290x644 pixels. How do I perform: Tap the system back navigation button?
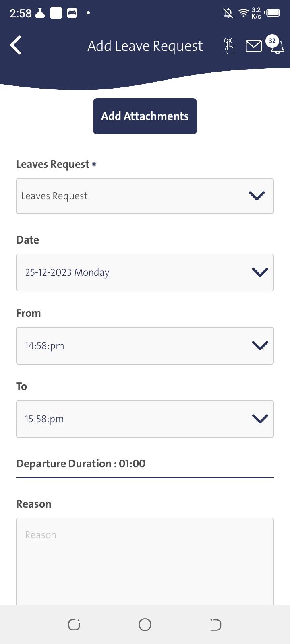[x=215, y=625]
